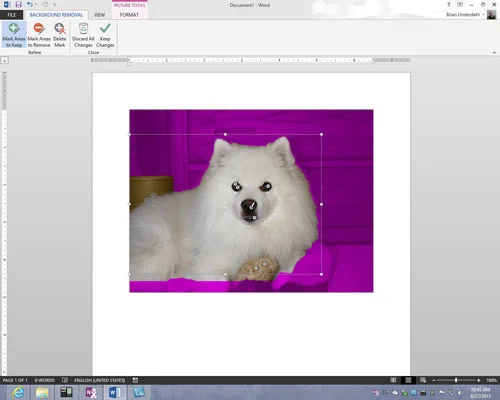Open the FILE menu
This screenshot has width=500, height=400.
(x=12, y=15)
